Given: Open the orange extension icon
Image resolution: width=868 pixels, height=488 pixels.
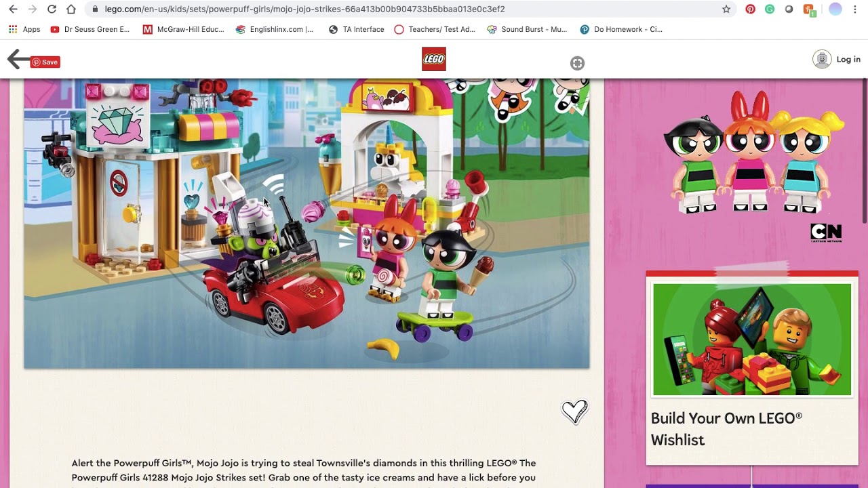Looking at the screenshot, I should point(809,9).
